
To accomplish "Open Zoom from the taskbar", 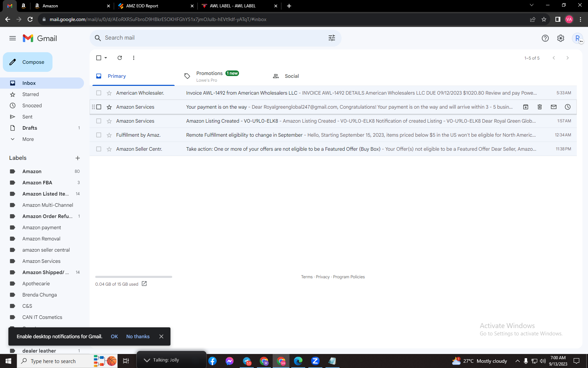I will 315,361.
